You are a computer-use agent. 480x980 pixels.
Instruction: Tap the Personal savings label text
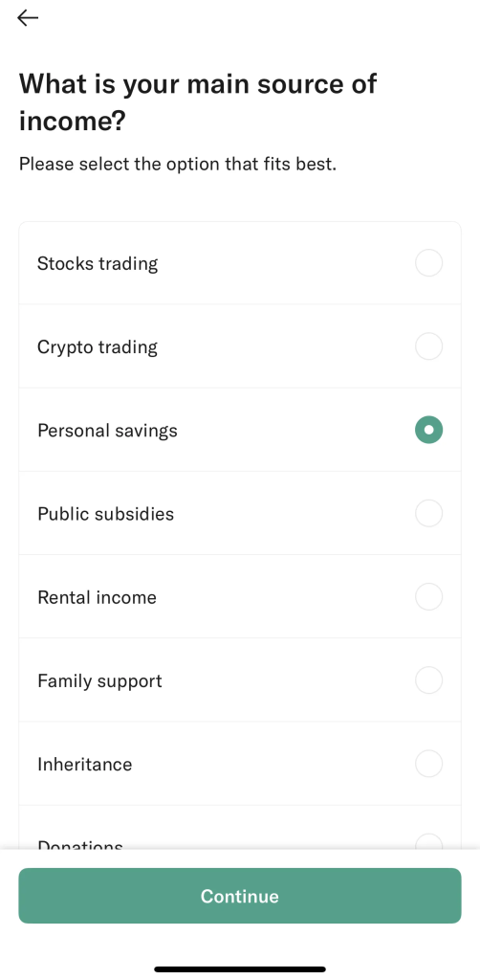coord(107,431)
